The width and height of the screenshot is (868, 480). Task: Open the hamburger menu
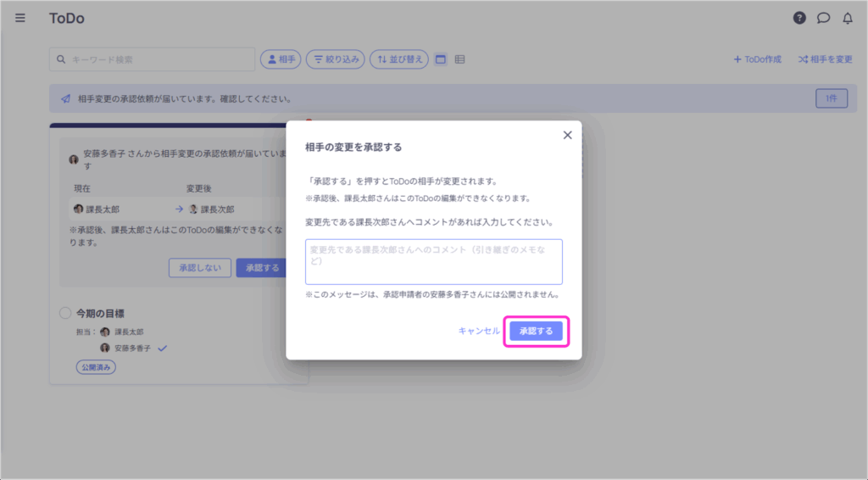click(x=20, y=18)
